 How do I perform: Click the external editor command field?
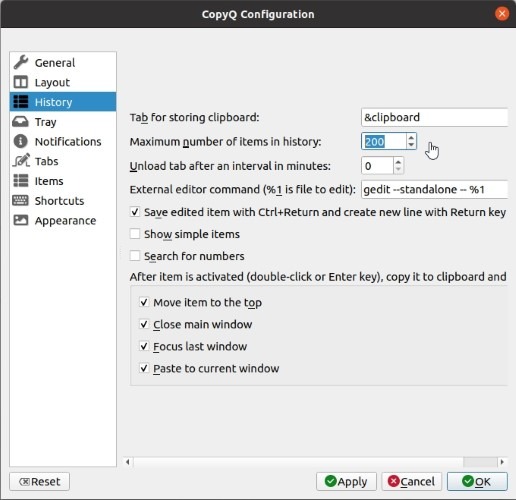tap(434, 189)
